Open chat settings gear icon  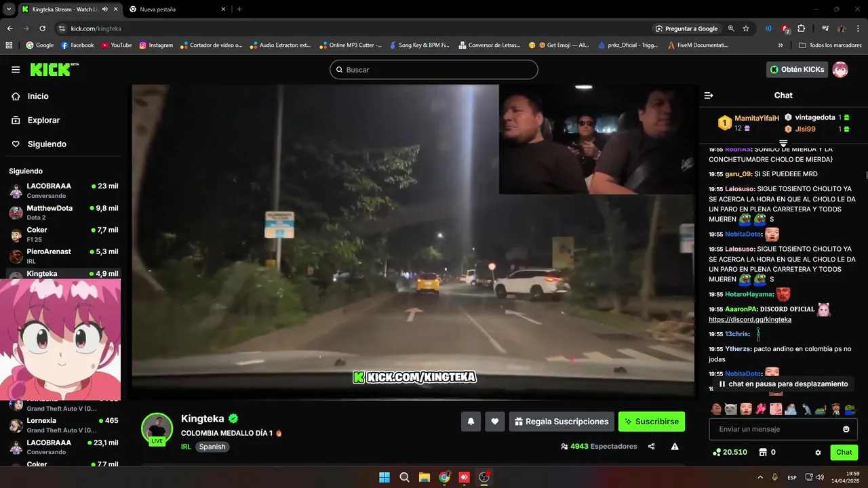click(x=818, y=452)
